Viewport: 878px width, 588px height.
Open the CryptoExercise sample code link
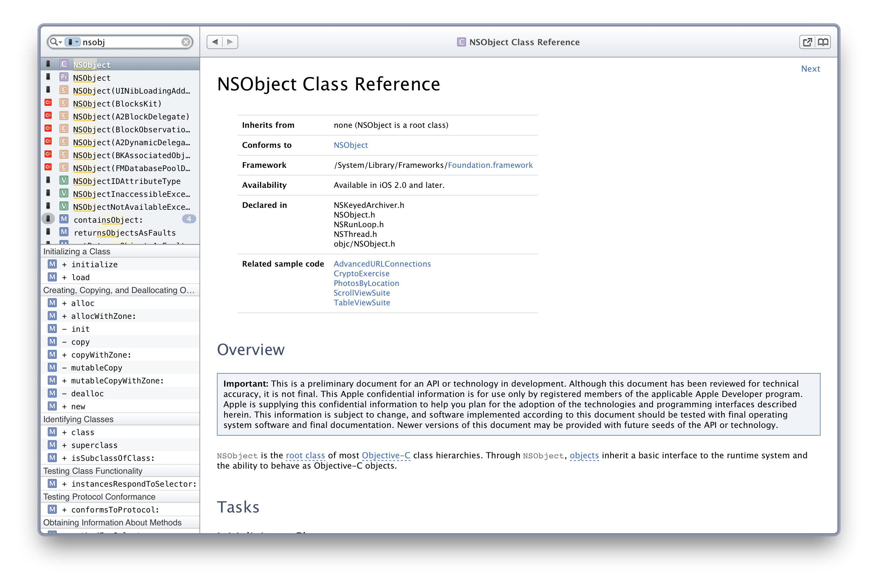361,273
